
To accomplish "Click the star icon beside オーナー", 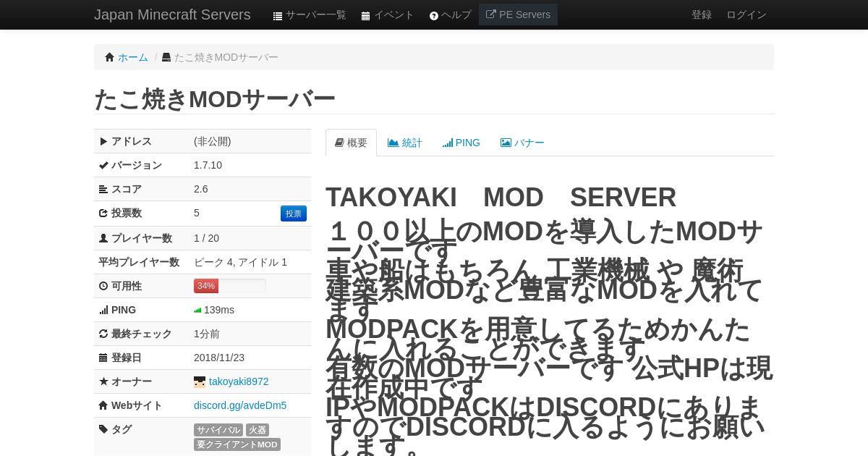I will pyautogui.click(x=103, y=381).
